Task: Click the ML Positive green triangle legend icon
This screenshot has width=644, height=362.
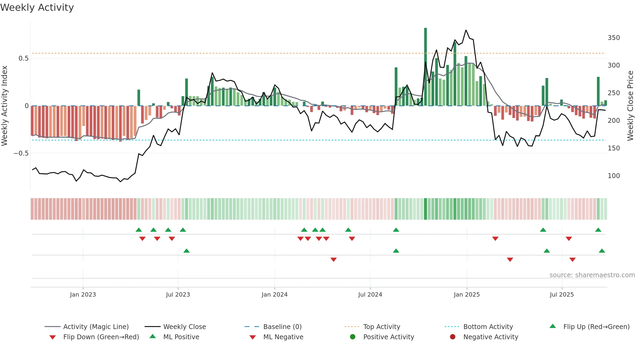Action: click(x=153, y=336)
